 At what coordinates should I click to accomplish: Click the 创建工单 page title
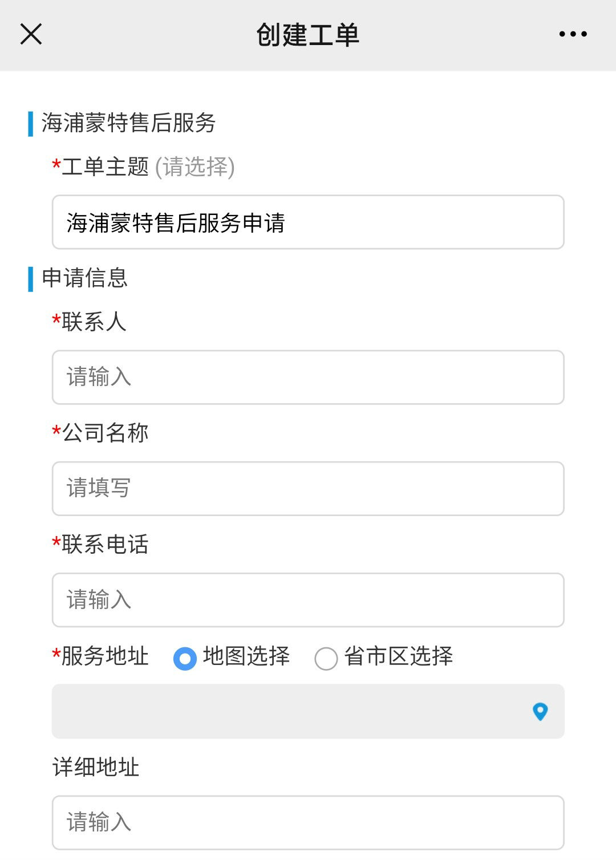pyautogui.click(x=307, y=35)
